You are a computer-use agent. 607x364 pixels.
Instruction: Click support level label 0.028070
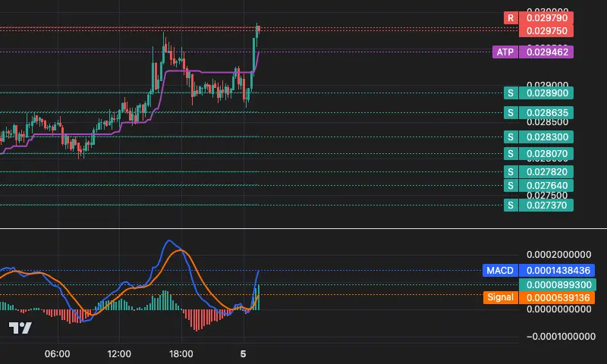click(x=546, y=154)
